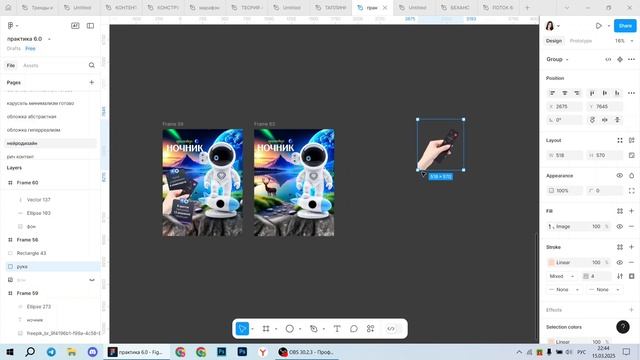This screenshot has height=360, width=640.
Task: Open the Figma main menu logo
Action: (x=11, y=26)
